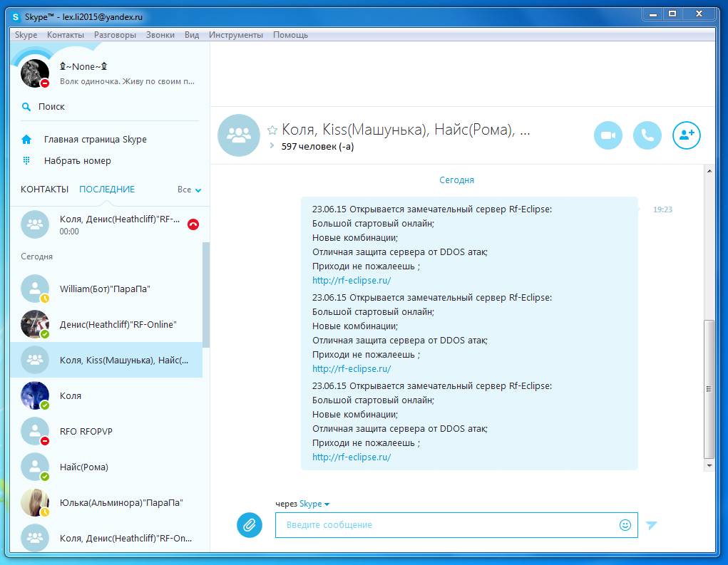Viewport: 728px width, 565px height.
Task: Select the Найс(Рома) conversation
Action: [106, 467]
